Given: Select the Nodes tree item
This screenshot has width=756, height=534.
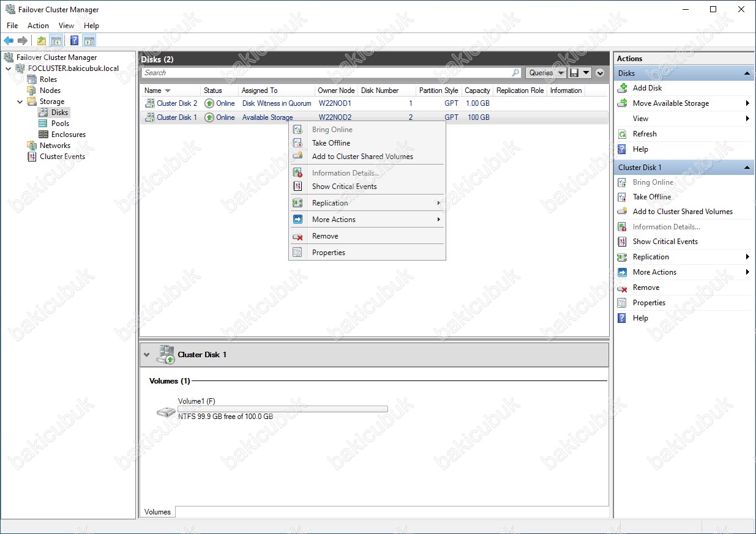Looking at the screenshot, I should point(50,91).
